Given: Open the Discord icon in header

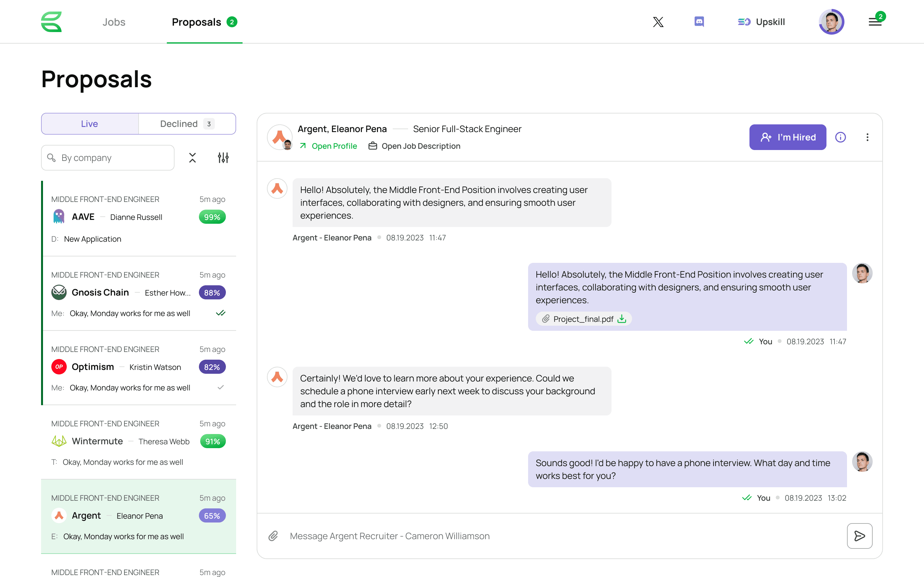Looking at the screenshot, I should tap(699, 22).
